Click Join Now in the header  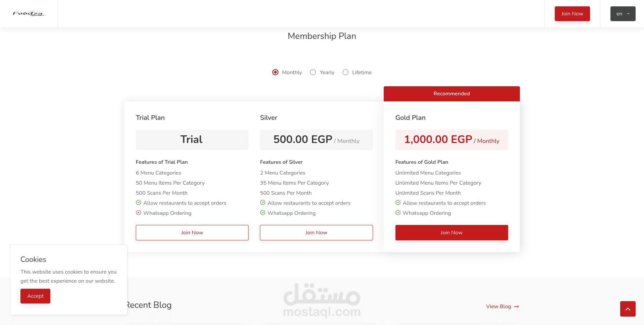point(572,14)
